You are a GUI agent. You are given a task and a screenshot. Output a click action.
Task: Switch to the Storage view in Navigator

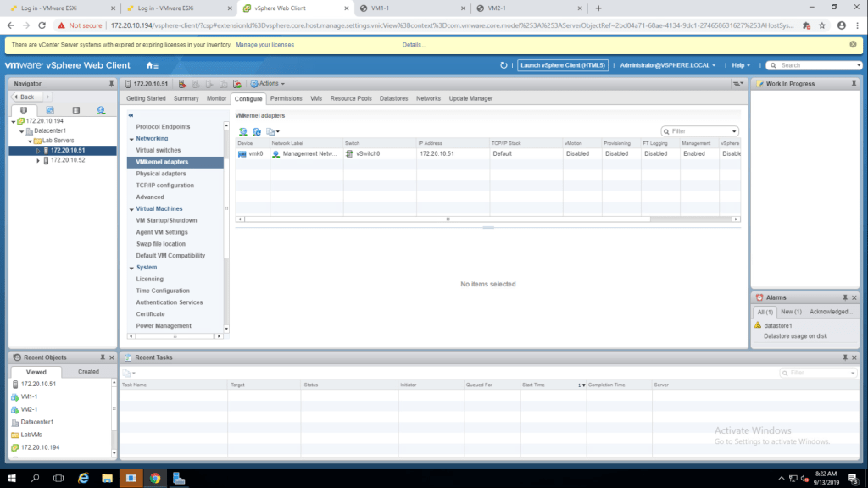click(x=75, y=110)
